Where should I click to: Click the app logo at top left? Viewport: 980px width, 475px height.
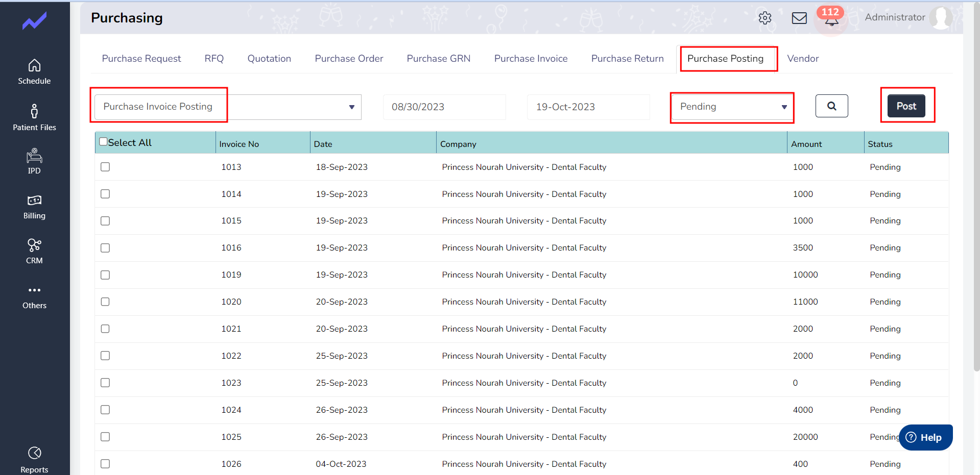tap(34, 21)
